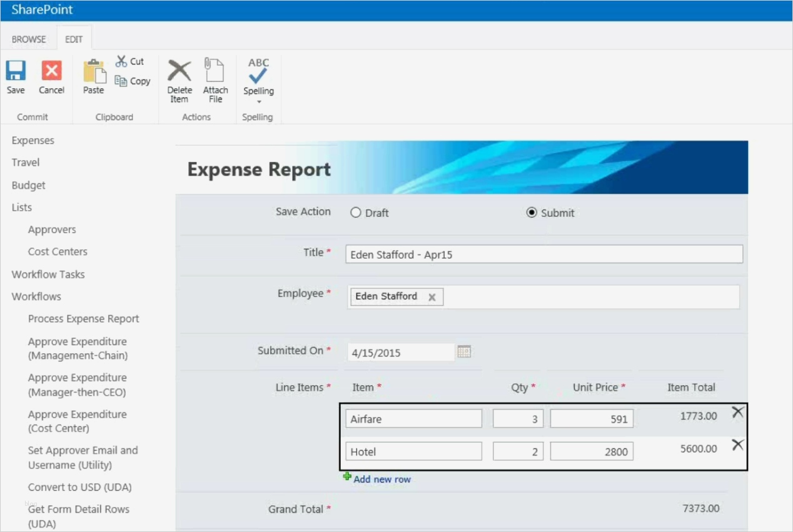Paste content from the clipboard
The height and width of the screenshot is (532, 793).
point(93,78)
